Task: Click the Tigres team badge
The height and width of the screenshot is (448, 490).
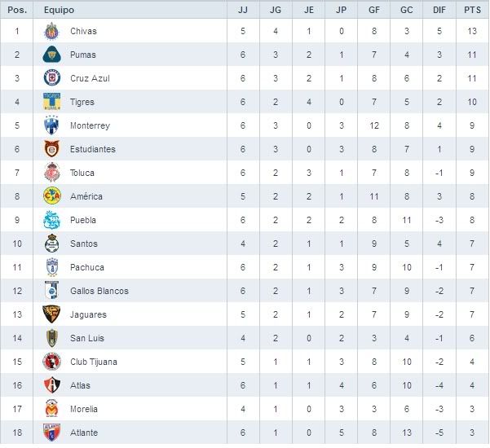Action: click(51, 102)
